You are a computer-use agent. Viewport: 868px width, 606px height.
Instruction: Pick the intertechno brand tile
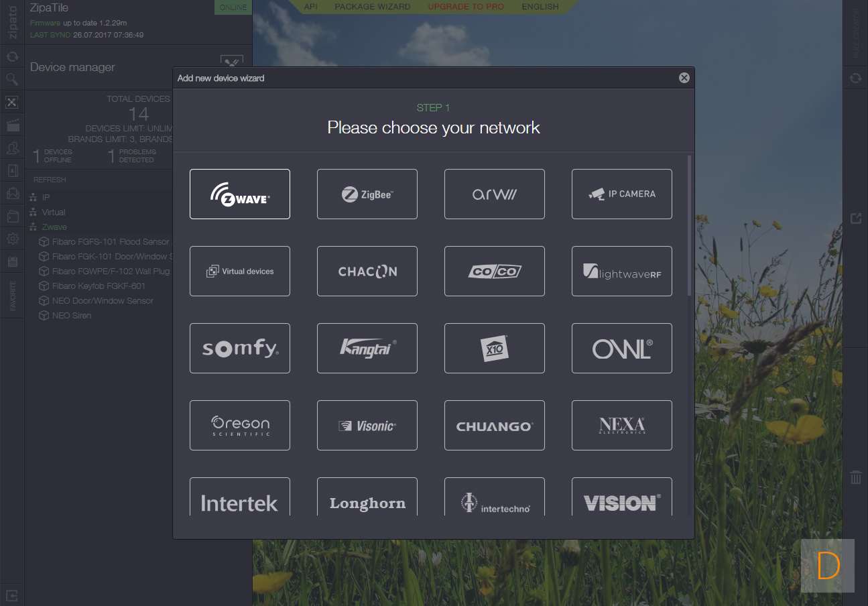495,497
